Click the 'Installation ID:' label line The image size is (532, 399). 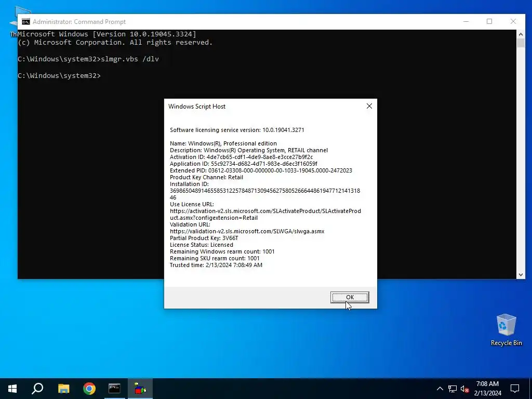pos(189,184)
